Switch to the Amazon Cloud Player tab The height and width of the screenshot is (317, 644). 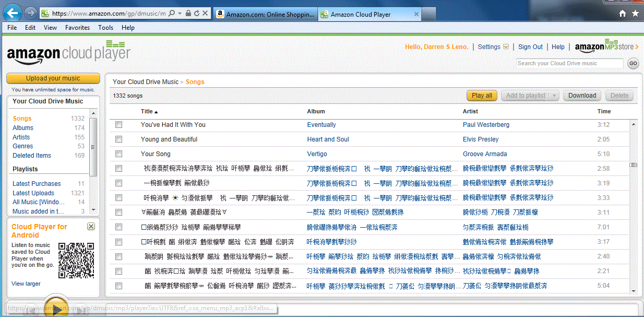tap(368, 14)
